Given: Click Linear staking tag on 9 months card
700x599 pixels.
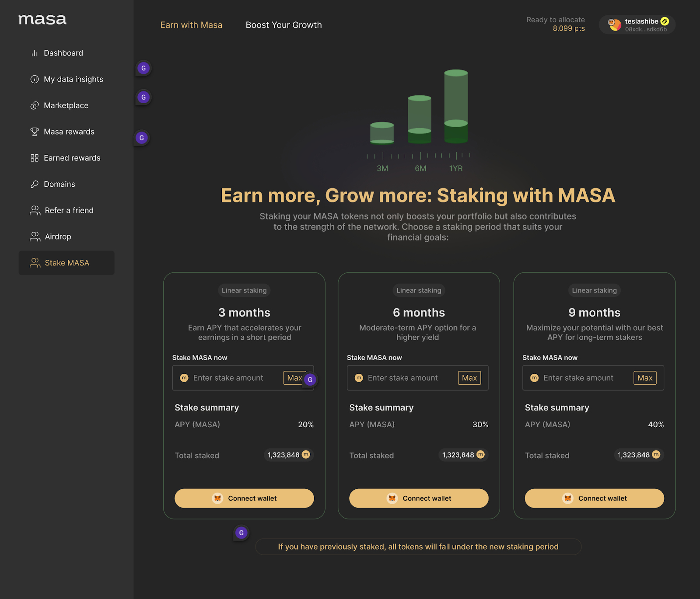Looking at the screenshot, I should (x=595, y=290).
